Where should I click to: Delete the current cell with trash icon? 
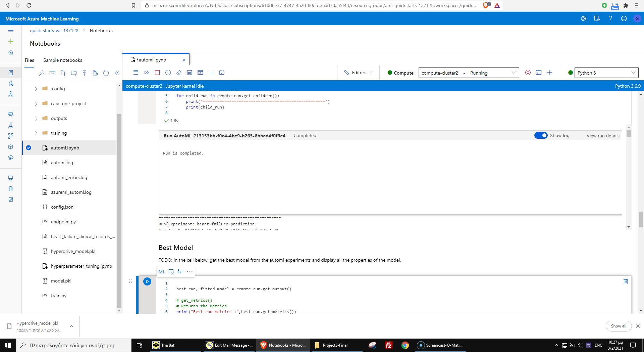click(x=626, y=281)
